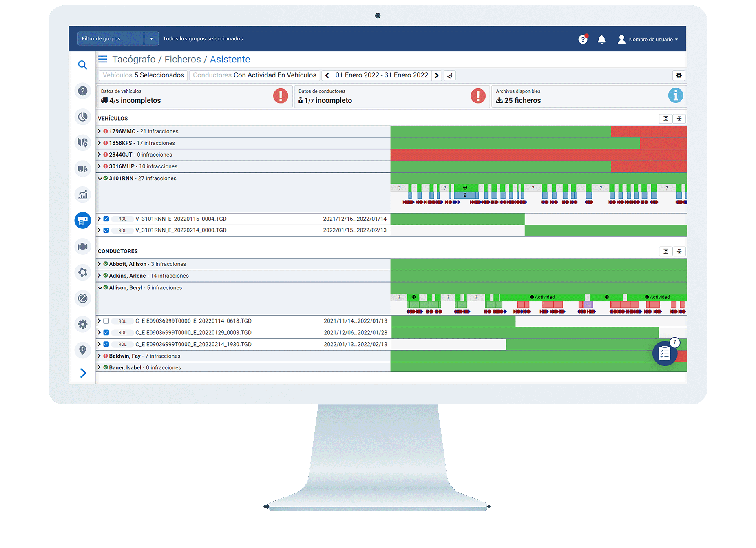Open Conductores Con Actividad filter
The image size is (756, 548).
pyautogui.click(x=255, y=75)
